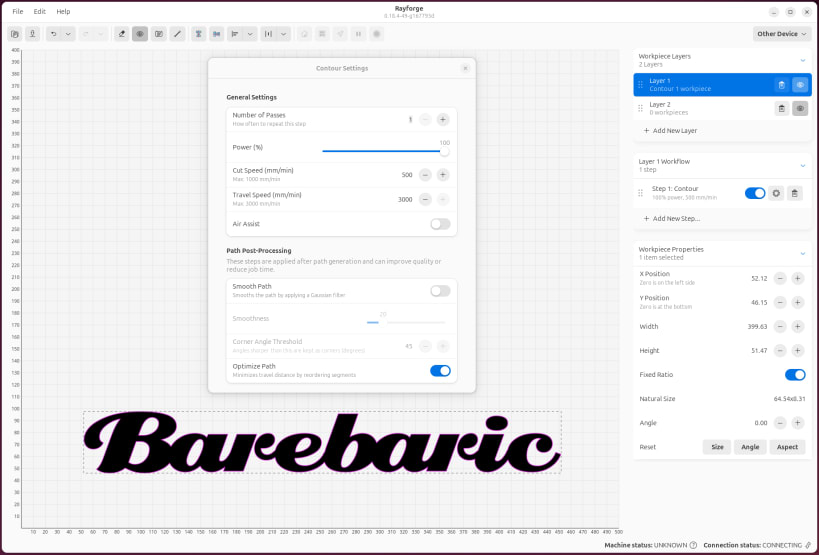
Task: Click Add New Step...
Action: pos(672,219)
